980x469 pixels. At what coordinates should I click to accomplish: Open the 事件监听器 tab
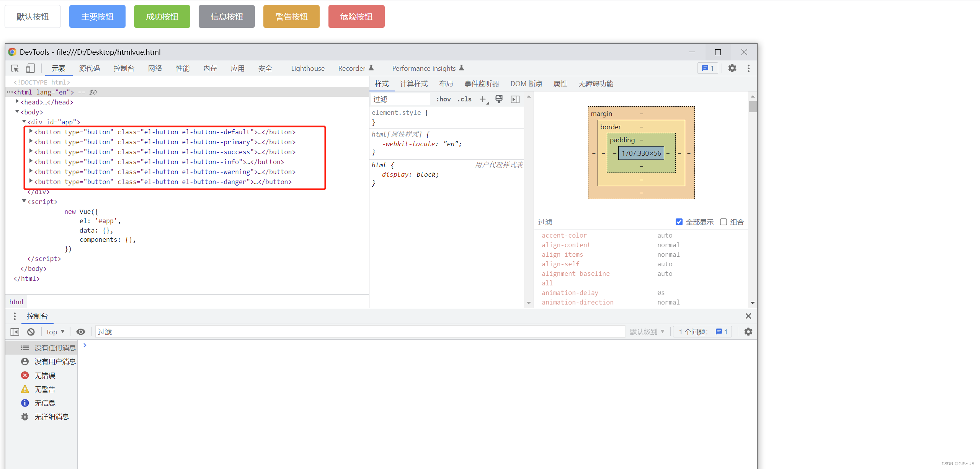click(482, 83)
